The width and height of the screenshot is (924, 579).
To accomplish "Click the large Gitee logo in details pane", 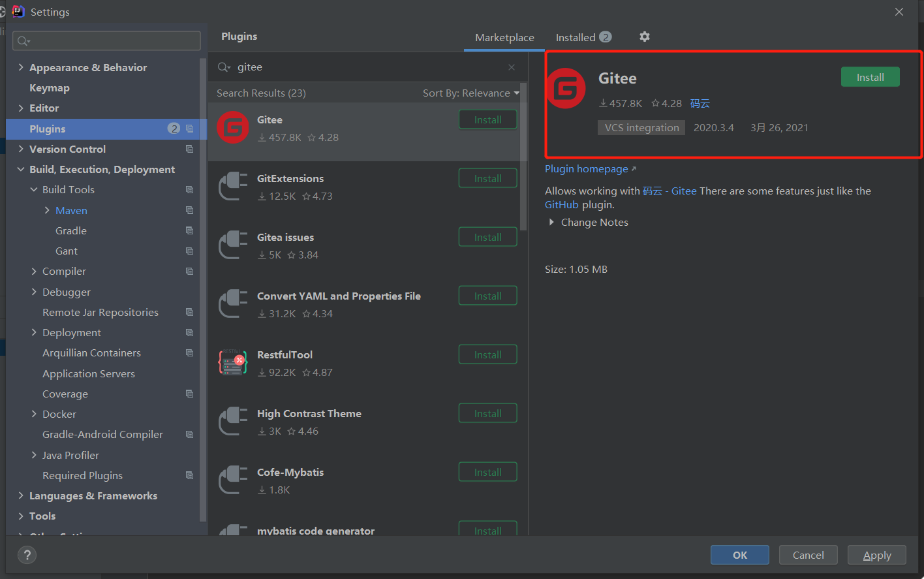I will [x=566, y=88].
